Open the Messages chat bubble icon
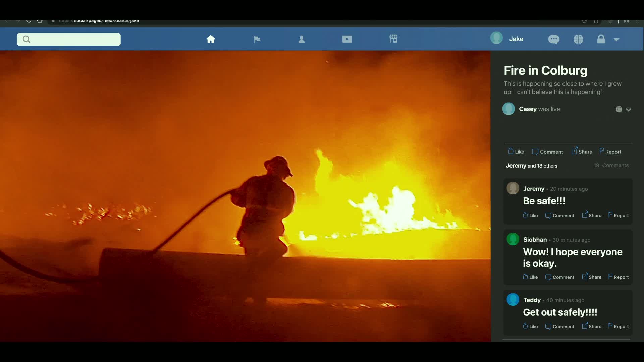 pyautogui.click(x=553, y=39)
